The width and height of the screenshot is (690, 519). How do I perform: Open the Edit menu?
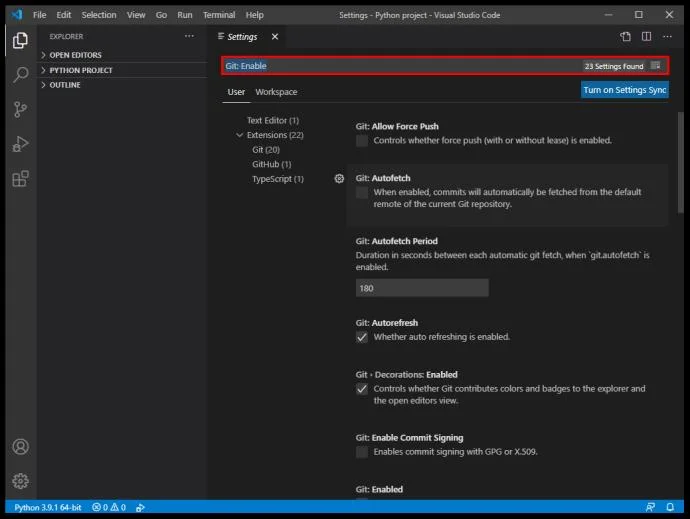(63, 15)
